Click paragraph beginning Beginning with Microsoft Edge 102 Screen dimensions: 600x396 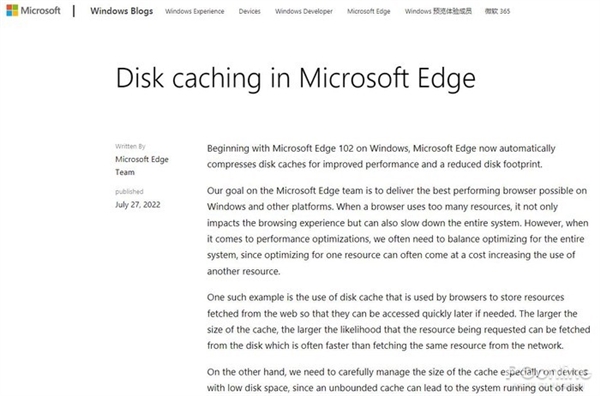tap(381, 156)
